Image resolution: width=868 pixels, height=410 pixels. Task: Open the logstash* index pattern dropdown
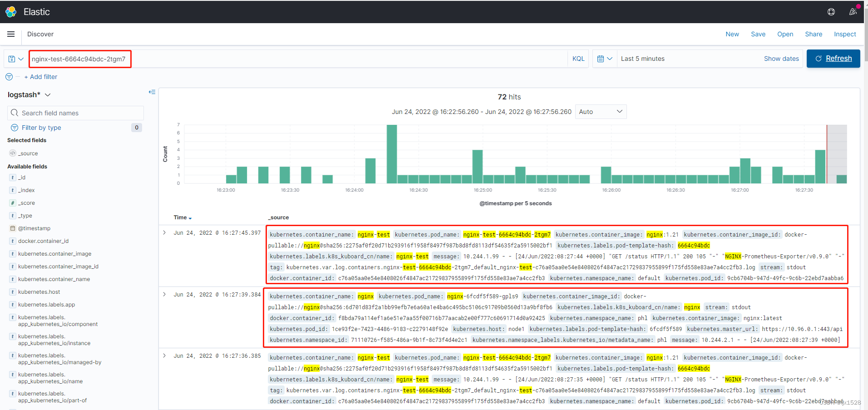click(29, 95)
